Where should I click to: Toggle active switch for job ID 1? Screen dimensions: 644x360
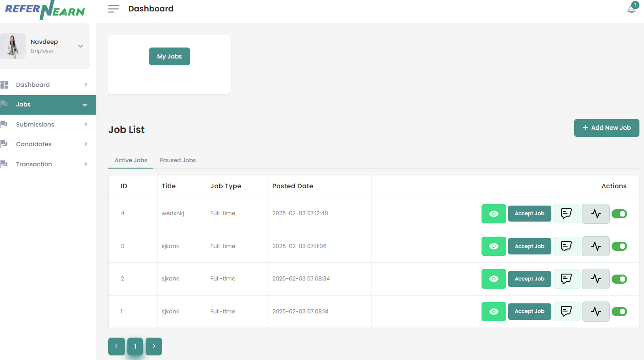[619, 312]
